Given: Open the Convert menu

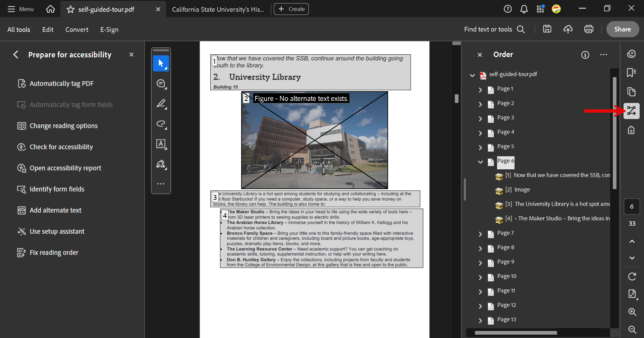Looking at the screenshot, I should tap(77, 30).
